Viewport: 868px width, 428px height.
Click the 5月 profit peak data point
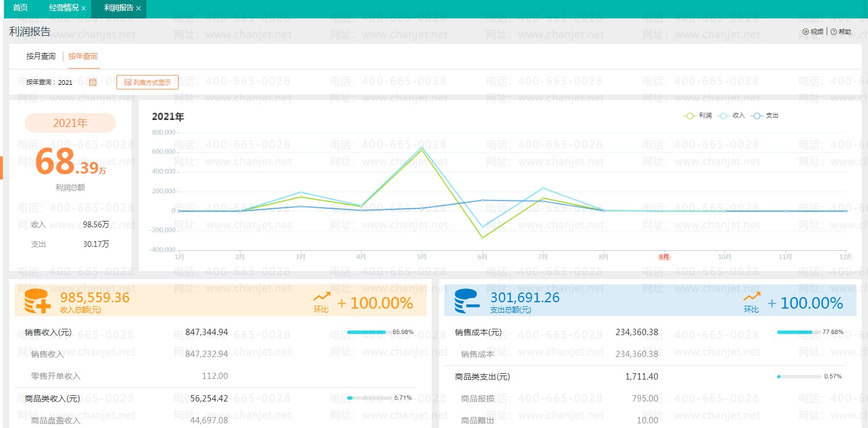point(421,149)
